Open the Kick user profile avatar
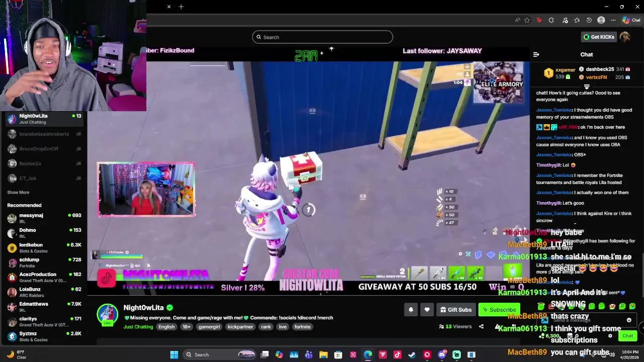The image size is (644, 362). (x=625, y=37)
